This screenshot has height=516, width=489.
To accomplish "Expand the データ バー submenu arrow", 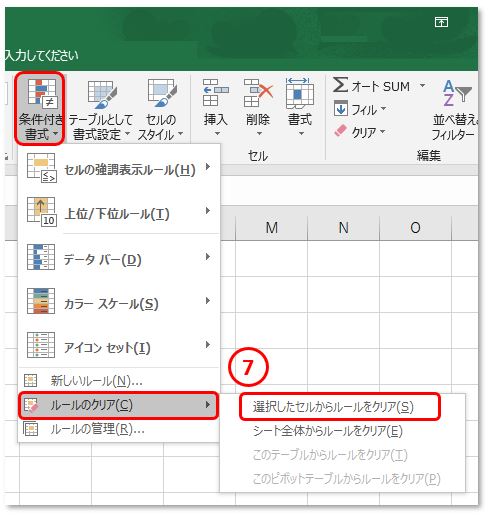I will pos(208,257).
